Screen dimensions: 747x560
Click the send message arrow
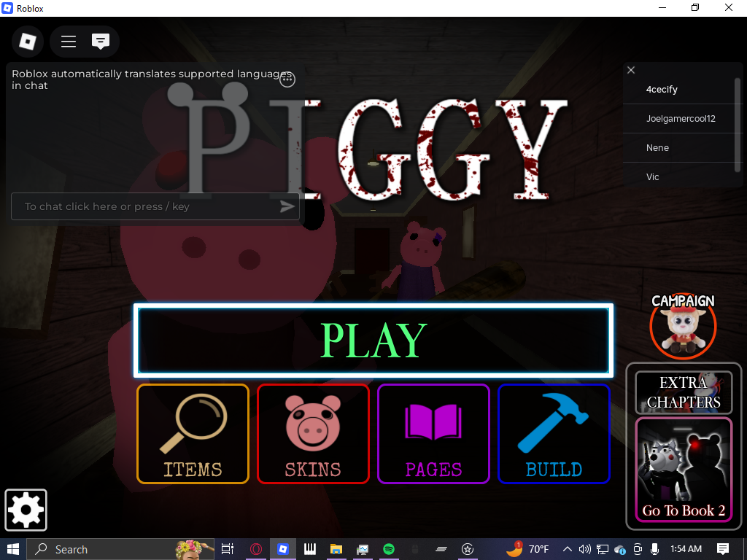click(x=287, y=206)
